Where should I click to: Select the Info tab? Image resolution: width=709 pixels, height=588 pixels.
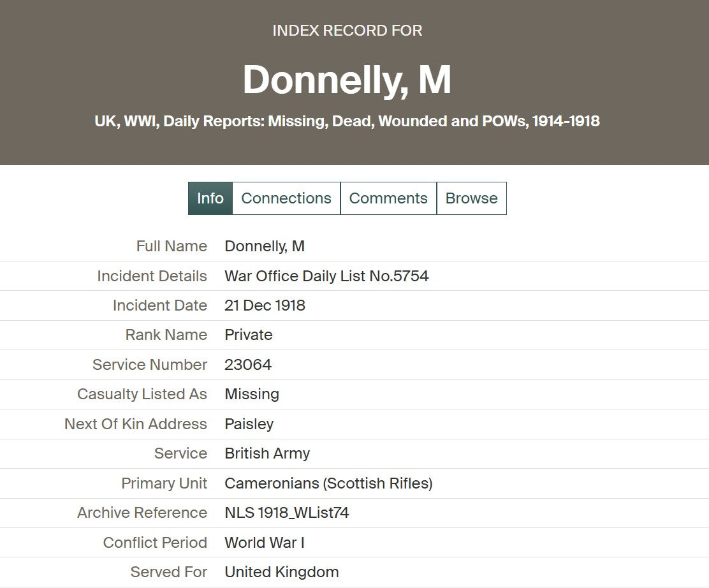(x=210, y=198)
